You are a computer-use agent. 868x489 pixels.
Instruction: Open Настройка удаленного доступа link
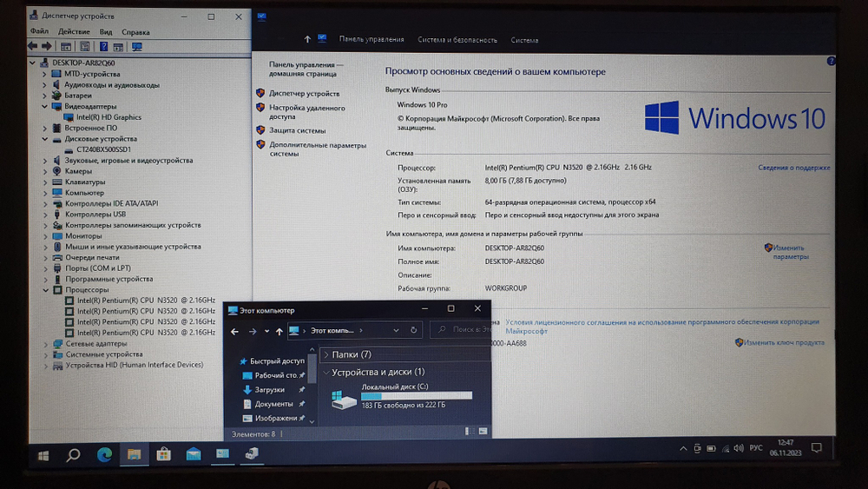pos(306,112)
